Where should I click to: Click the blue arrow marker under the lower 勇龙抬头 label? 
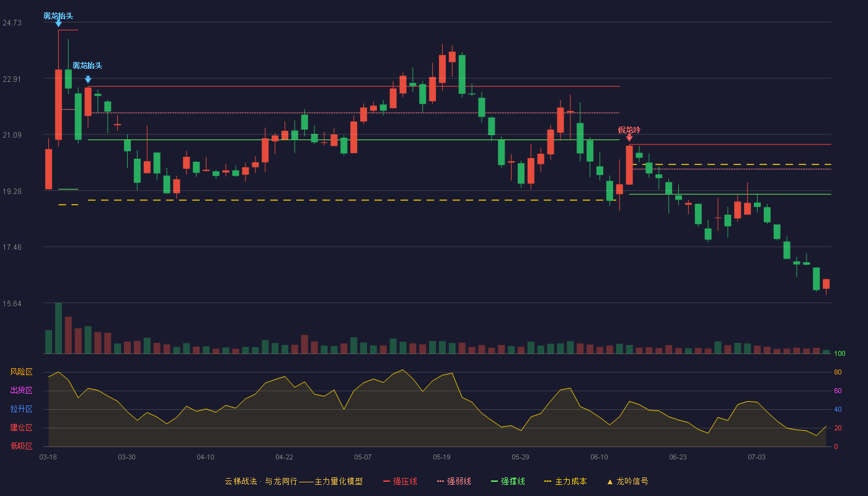pos(88,79)
